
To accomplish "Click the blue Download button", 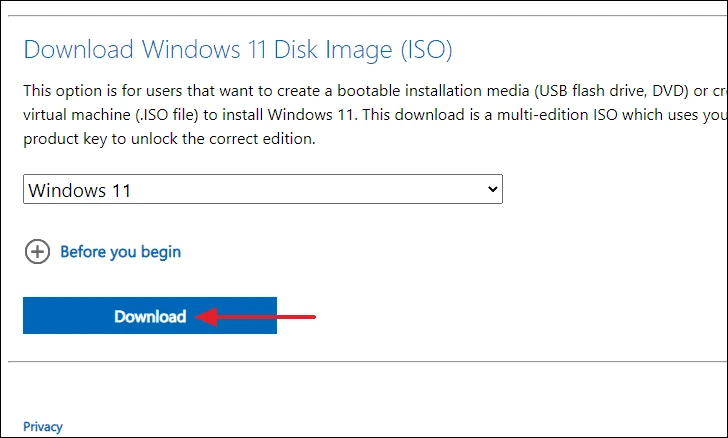I will (150, 315).
